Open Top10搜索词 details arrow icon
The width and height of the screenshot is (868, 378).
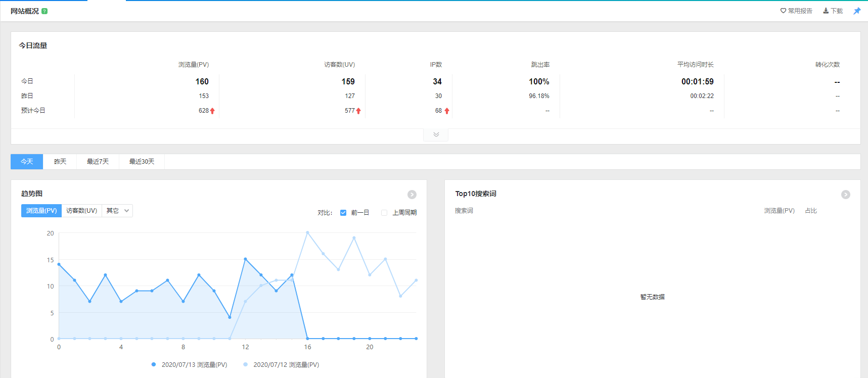pyautogui.click(x=846, y=195)
